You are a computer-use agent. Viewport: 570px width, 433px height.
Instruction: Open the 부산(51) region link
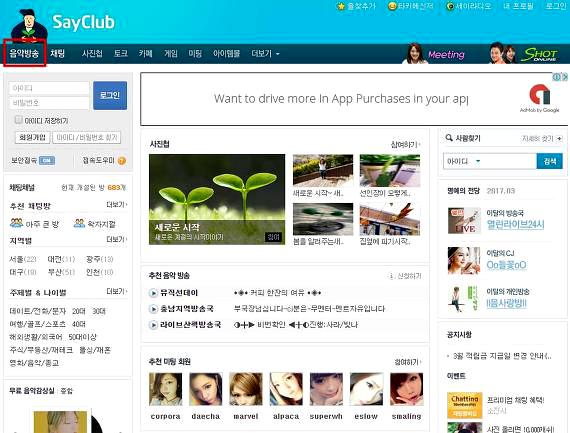click(x=61, y=272)
